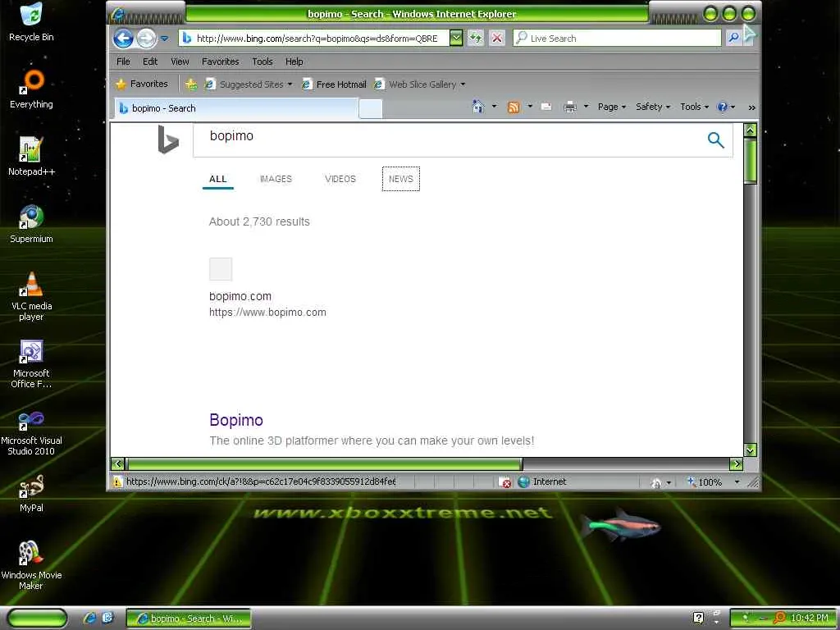
Task: Expand command bar overflow chevron
Action: (751, 107)
